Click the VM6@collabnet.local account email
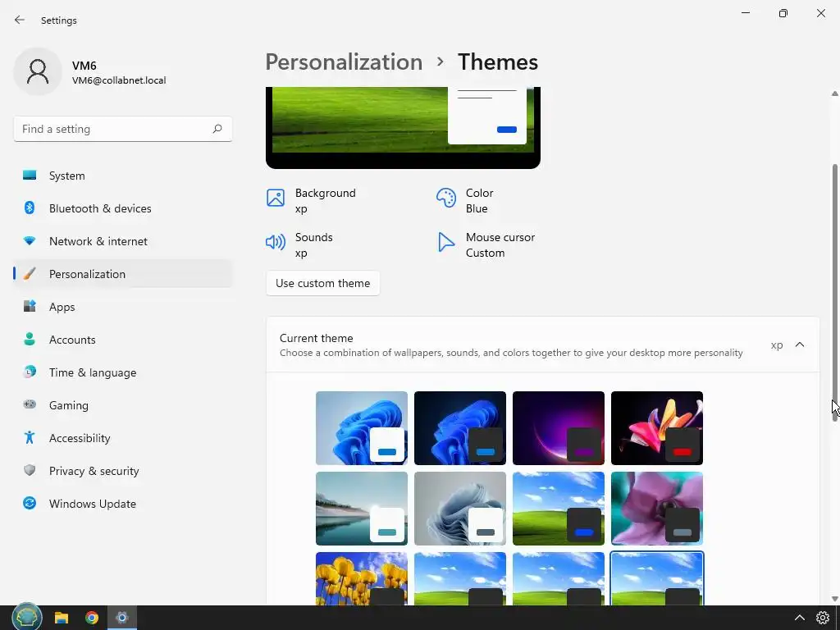840x630 pixels. pos(119,80)
